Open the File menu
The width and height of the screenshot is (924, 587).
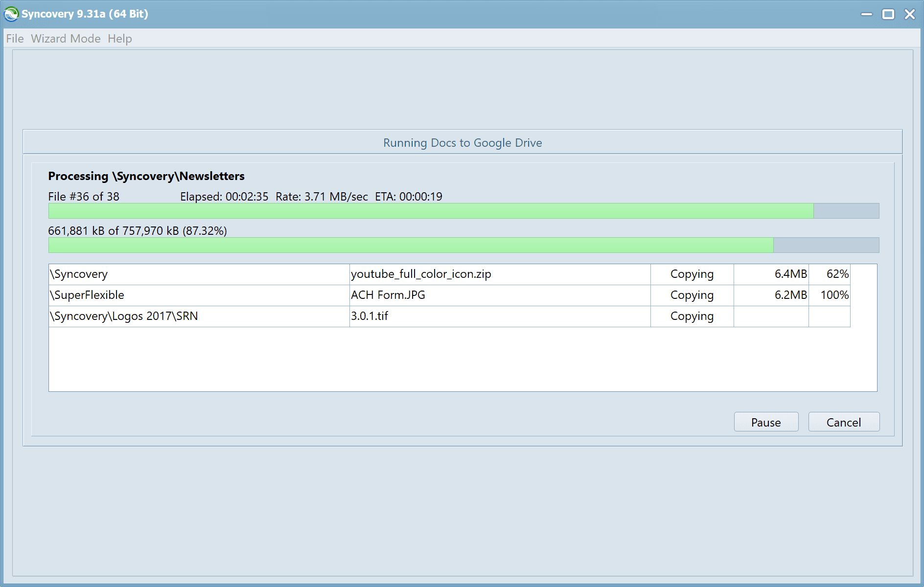14,39
